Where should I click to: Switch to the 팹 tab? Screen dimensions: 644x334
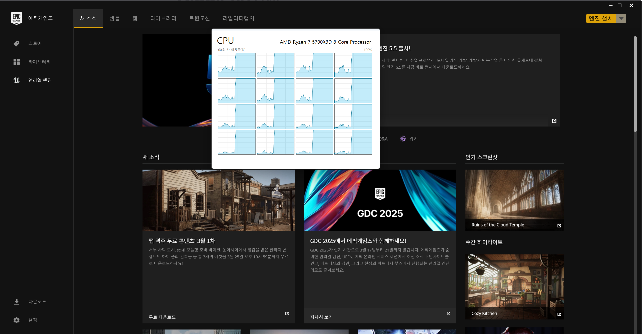[135, 18]
